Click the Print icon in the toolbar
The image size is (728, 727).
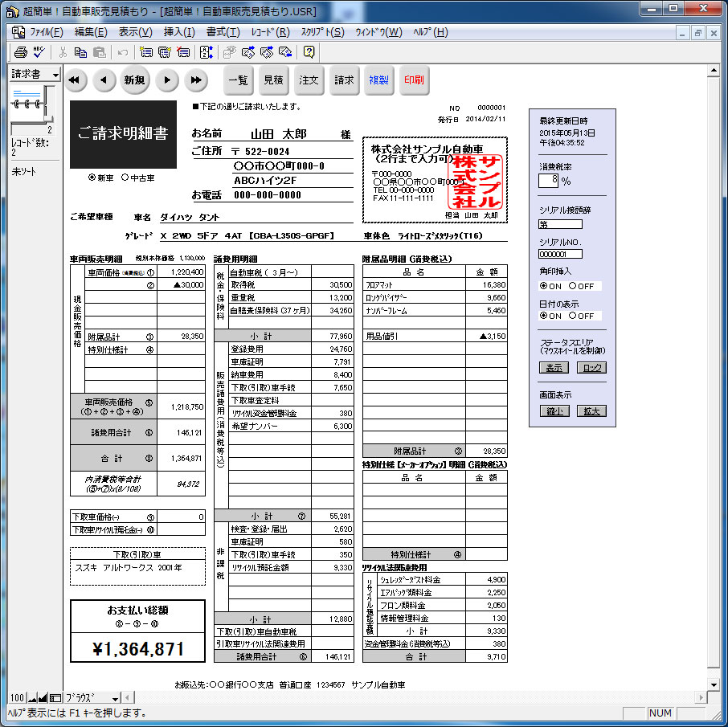click(20, 52)
